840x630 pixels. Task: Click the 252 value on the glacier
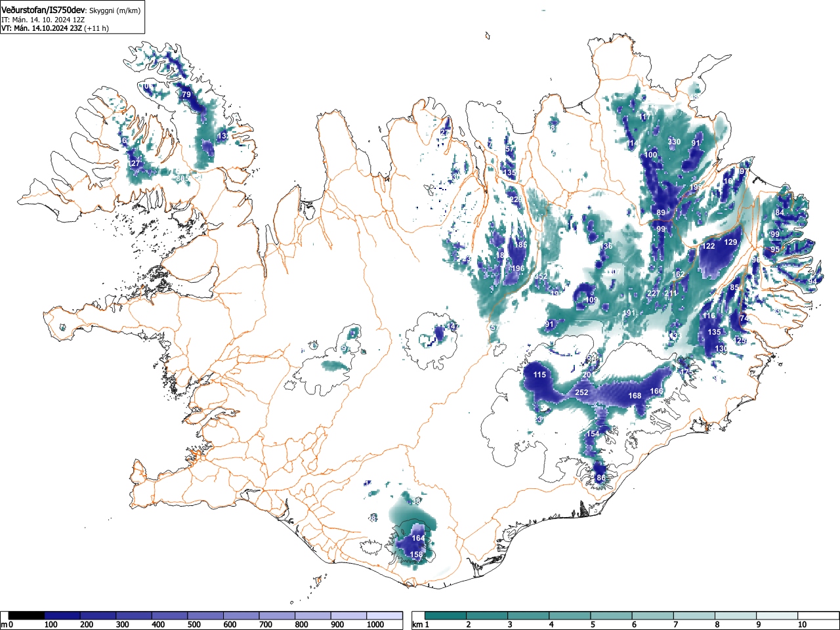pos(581,392)
